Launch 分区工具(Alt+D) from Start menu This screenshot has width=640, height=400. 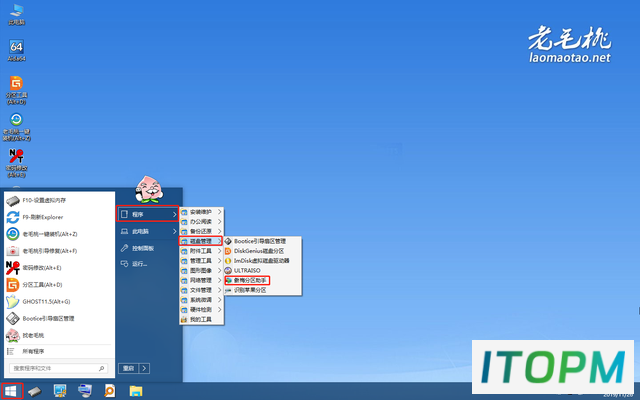[59, 284]
